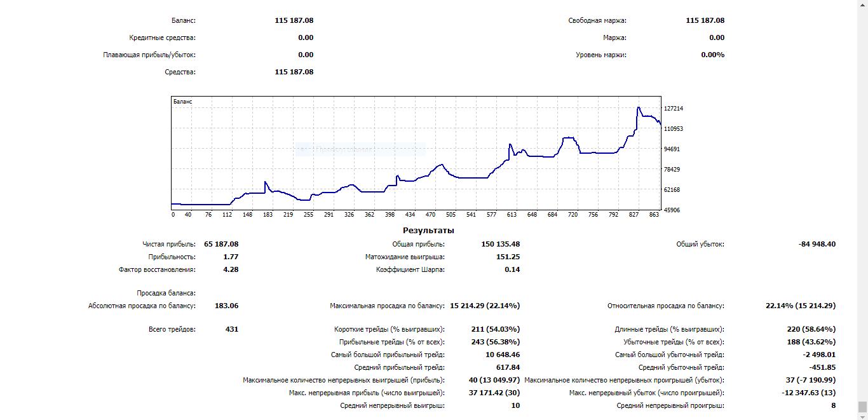Click the 'Длинные трейды (% выигравших):' label
This screenshot has width=868, height=420.
click(670, 329)
